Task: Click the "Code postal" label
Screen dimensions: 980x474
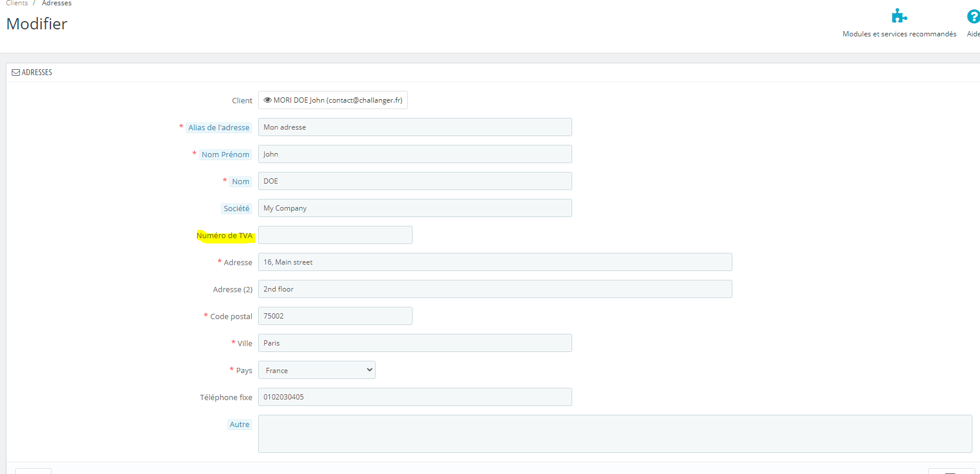Action: (231, 317)
